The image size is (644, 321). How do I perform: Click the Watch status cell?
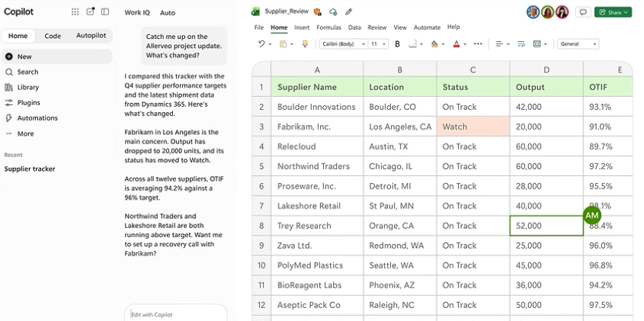(x=473, y=127)
